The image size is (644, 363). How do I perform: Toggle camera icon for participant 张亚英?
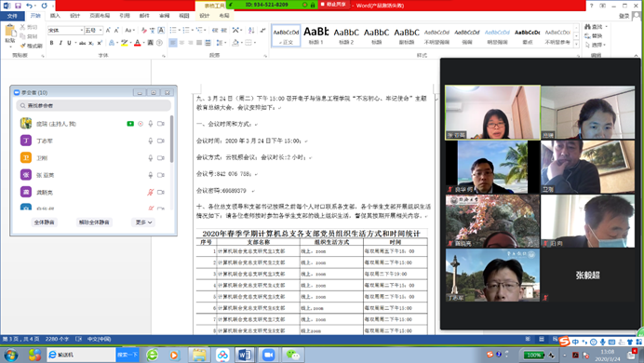coord(161,175)
